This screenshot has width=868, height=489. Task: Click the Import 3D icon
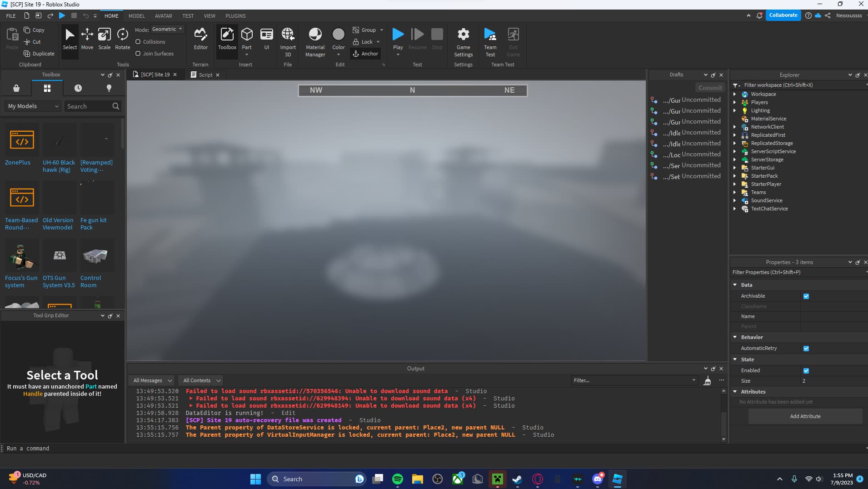(287, 40)
